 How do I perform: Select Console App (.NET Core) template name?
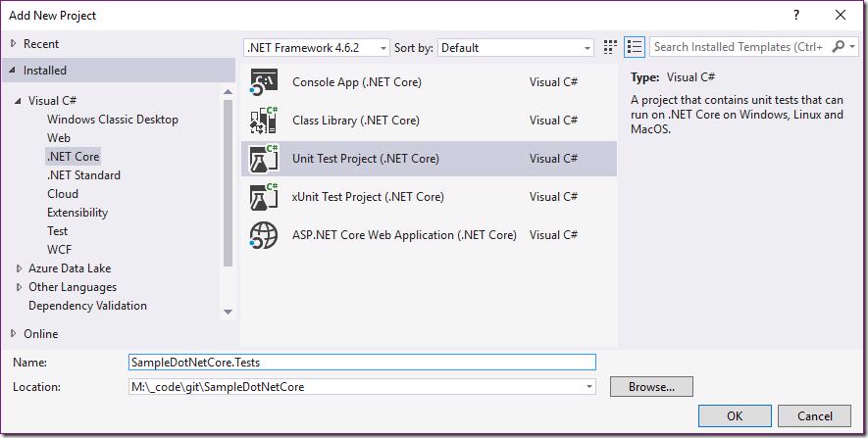[356, 82]
